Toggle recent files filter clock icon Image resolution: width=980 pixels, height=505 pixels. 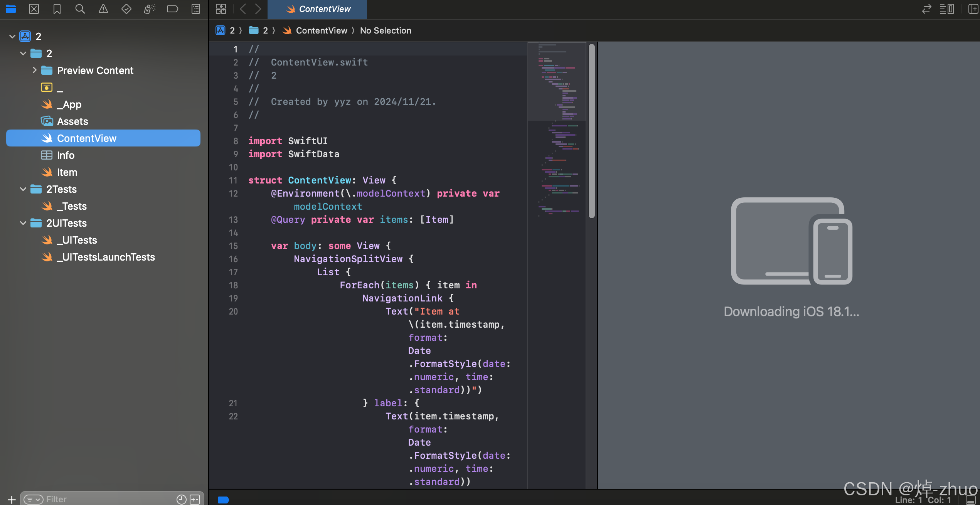tap(181, 499)
